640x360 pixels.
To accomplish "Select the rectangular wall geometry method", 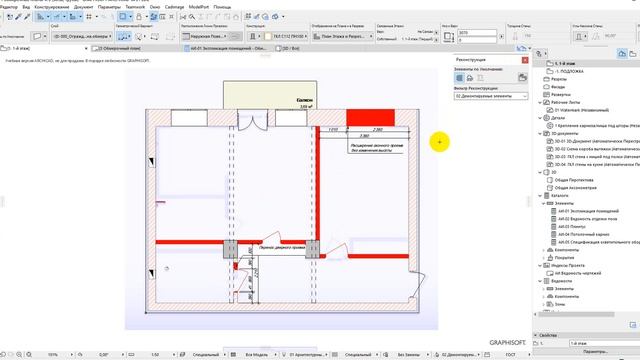I will [155, 36].
